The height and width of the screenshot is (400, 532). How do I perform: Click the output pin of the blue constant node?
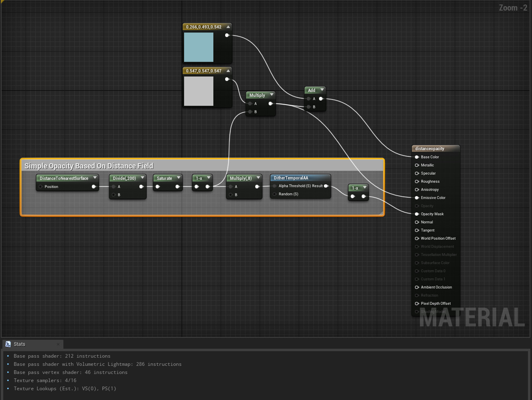[x=227, y=35]
